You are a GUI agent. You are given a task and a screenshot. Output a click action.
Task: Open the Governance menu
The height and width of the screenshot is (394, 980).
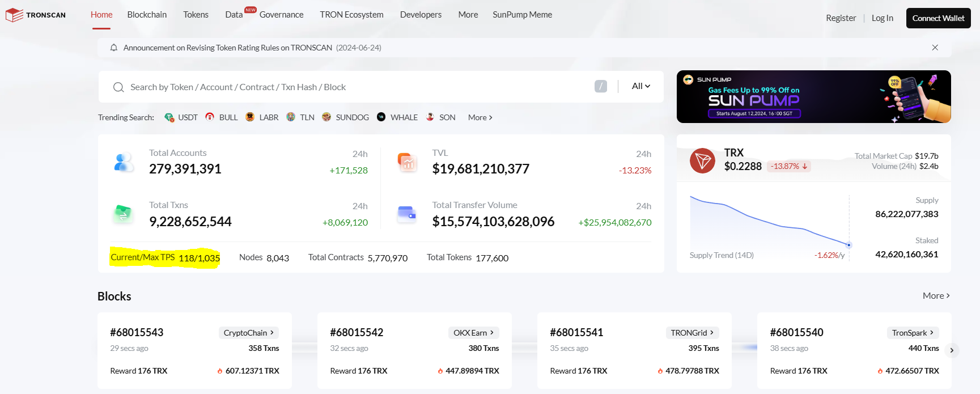pos(281,15)
